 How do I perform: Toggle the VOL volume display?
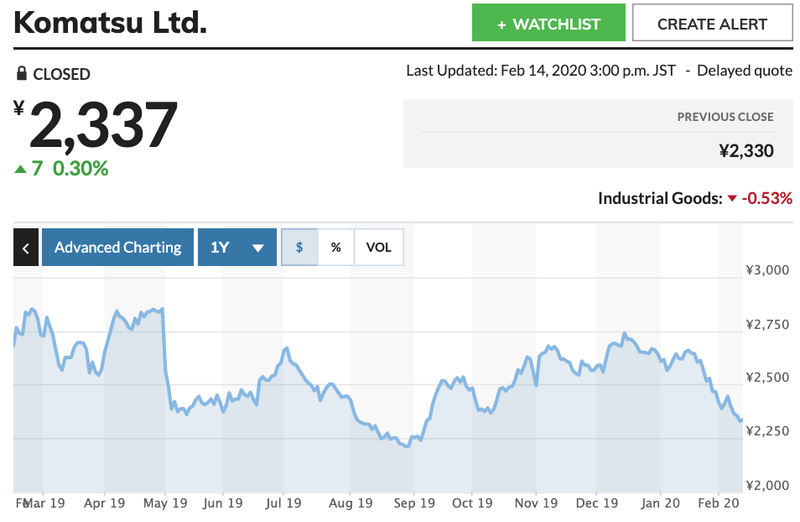coord(379,247)
